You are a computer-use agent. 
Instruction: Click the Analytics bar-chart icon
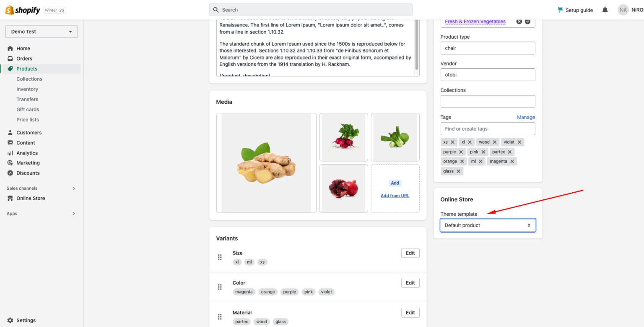coord(12,153)
